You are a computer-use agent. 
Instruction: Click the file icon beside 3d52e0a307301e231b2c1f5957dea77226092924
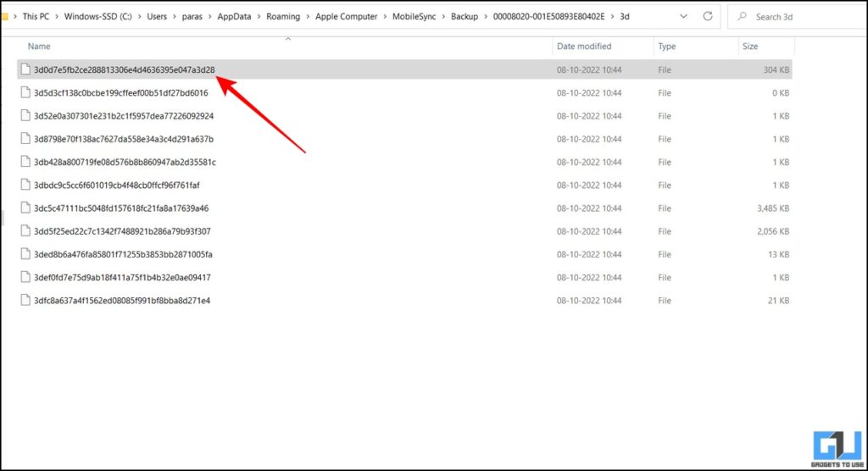(26, 116)
